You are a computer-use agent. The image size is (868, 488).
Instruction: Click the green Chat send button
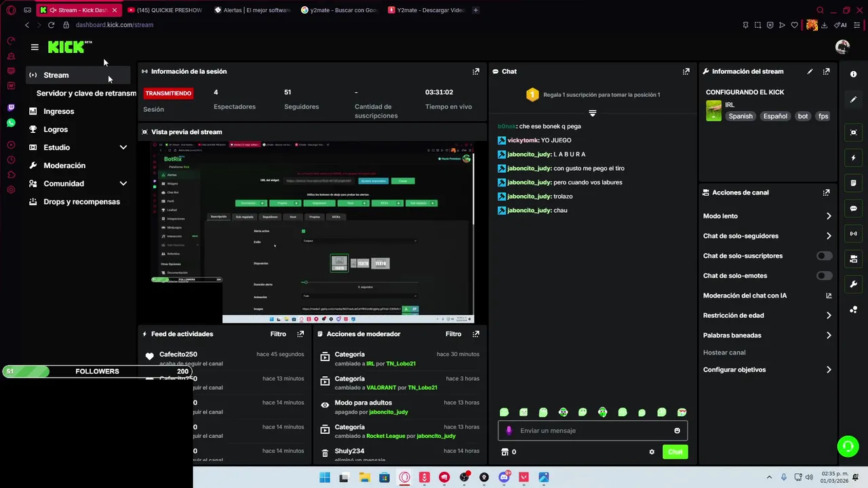click(x=675, y=452)
